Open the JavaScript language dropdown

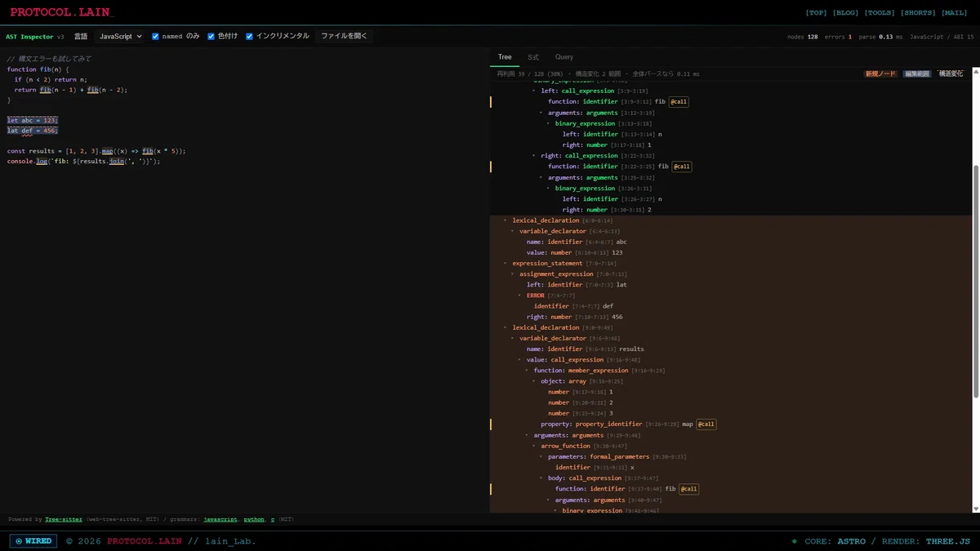pos(119,37)
